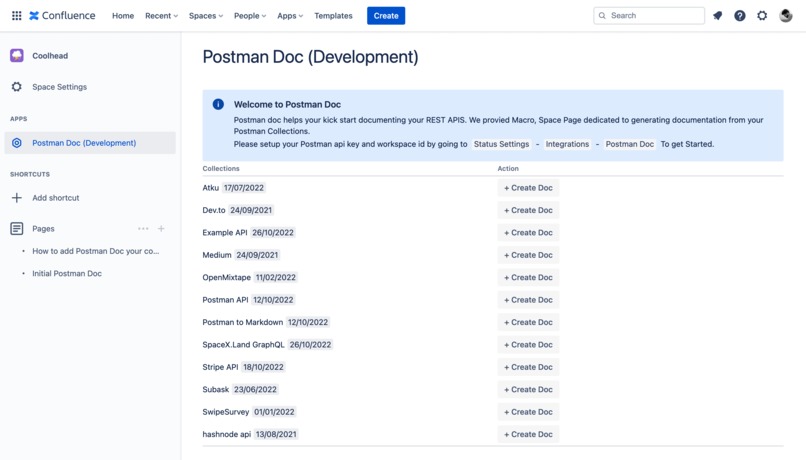The width and height of the screenshot is (806, 460).
Task: Click the OpenMixtape date 11/02/2022
Action: 276,278
